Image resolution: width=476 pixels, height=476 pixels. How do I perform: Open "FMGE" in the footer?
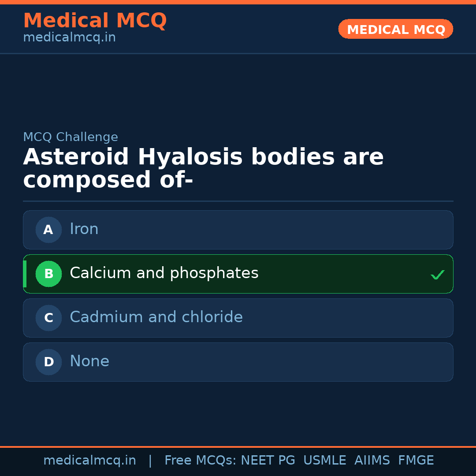coord(416,461)
